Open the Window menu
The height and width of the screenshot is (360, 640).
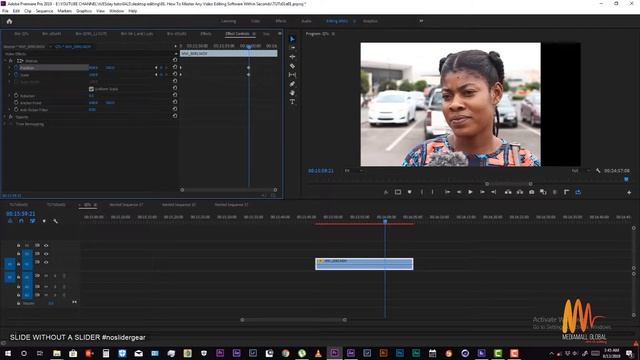(116, 11)
